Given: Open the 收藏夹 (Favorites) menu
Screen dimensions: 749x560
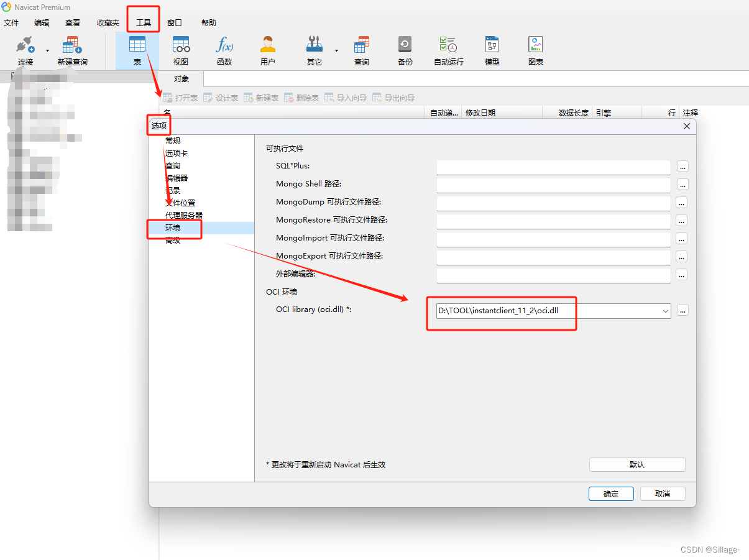Looking at the screenshot, I should (108, 23).
